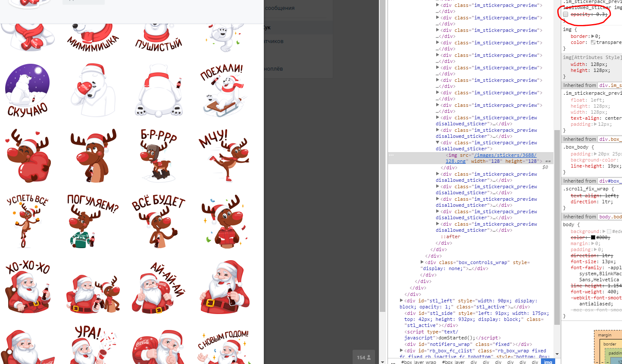Click the font-weight: 400 property
The height and width of the screenshot is (364, 622).
(594, 292)
